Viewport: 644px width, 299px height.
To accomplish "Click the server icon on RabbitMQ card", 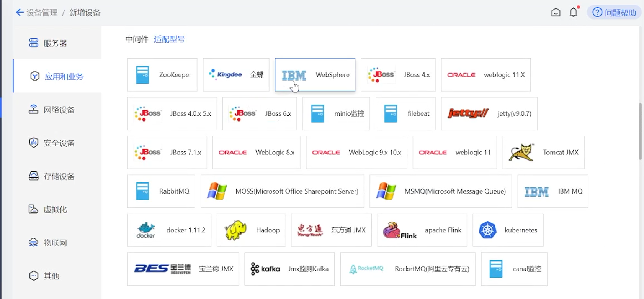I will [142, 191].
